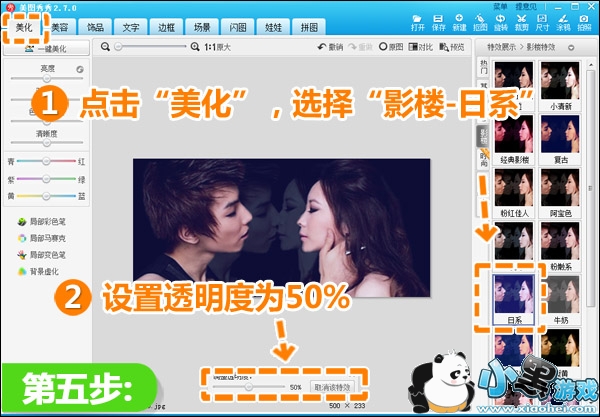Click 取消该特效 to cancel the effect

click(x=332, y=387)
